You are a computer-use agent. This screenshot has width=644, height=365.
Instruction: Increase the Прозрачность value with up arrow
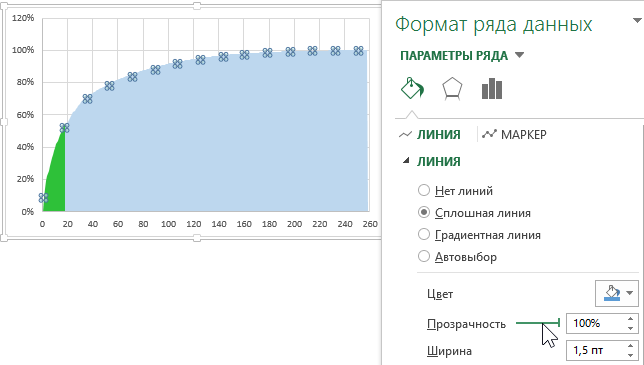click(630, 319)
